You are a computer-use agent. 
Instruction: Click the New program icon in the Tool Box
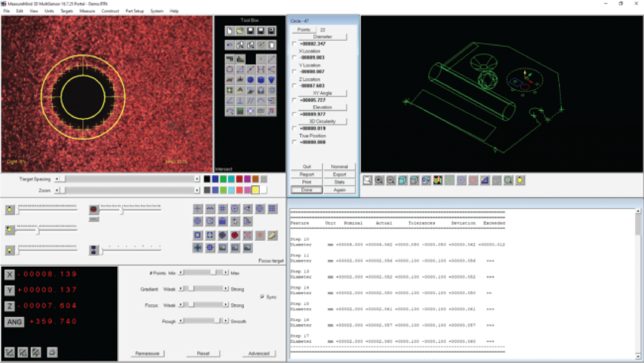pos(230,31)
